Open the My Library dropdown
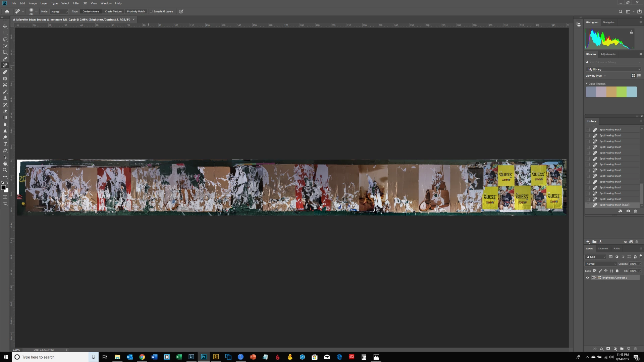The width and height of the screenshot is (644, 362). point(613,69)
